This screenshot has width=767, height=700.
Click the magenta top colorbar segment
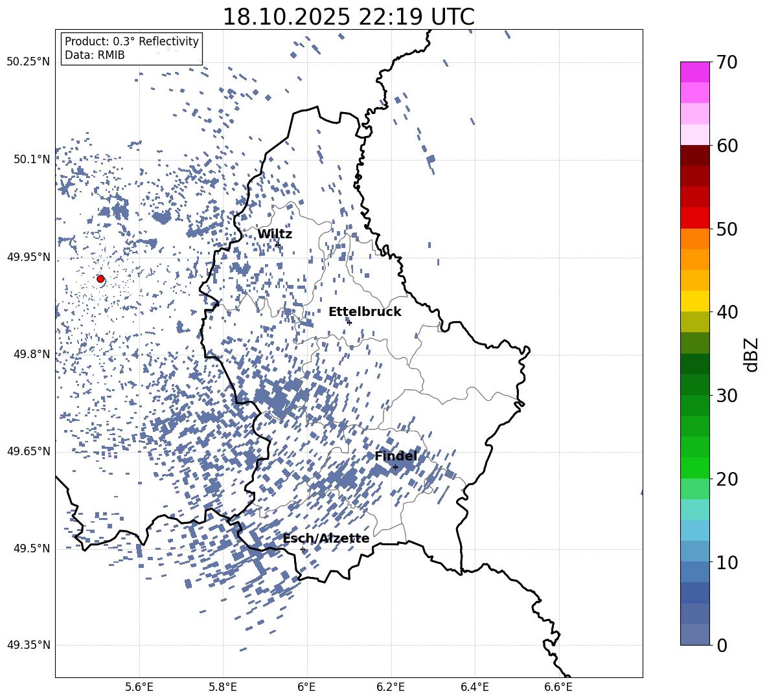[695, 73]
